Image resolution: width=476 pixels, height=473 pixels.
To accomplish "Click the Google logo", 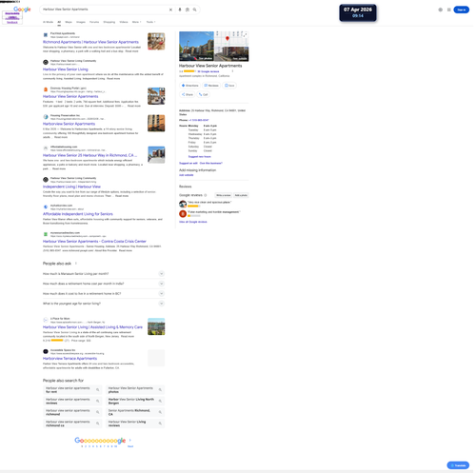I will [x=22, y=10].
